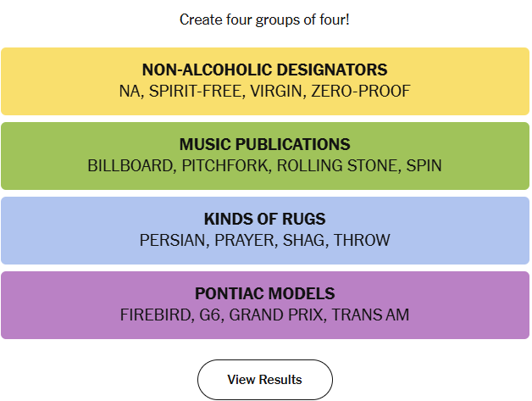Click ROLLING STONE in the green group
This screenshot has width=532, height=401.
pyautogui.click(x=337, y=165)
